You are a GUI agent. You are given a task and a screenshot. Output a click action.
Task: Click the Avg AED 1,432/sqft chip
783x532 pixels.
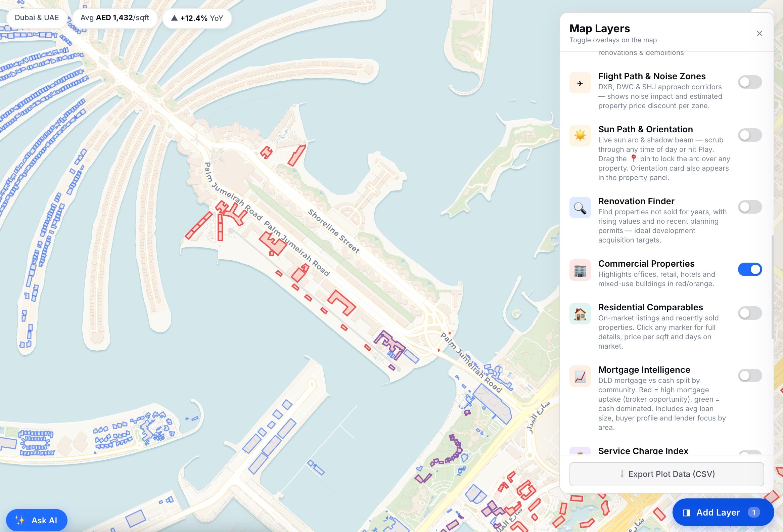114,17
